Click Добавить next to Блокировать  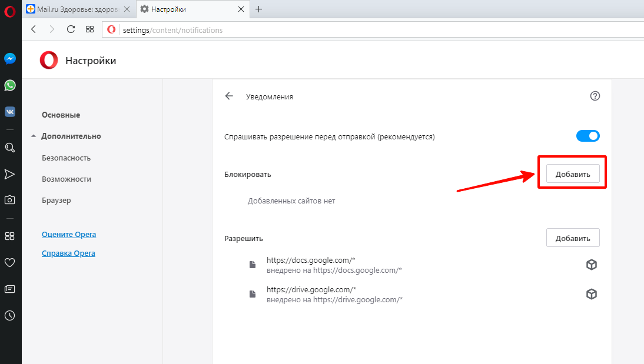click(573, 173)
